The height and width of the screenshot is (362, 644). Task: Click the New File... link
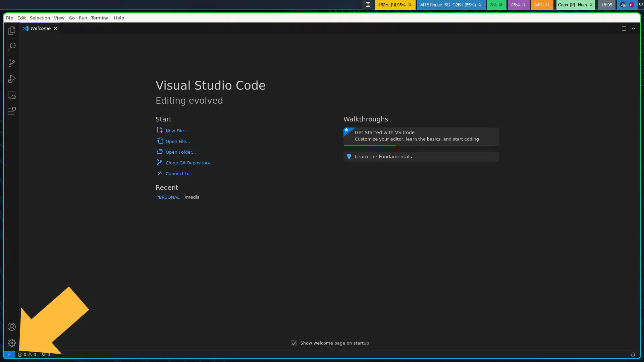point(176,131)
